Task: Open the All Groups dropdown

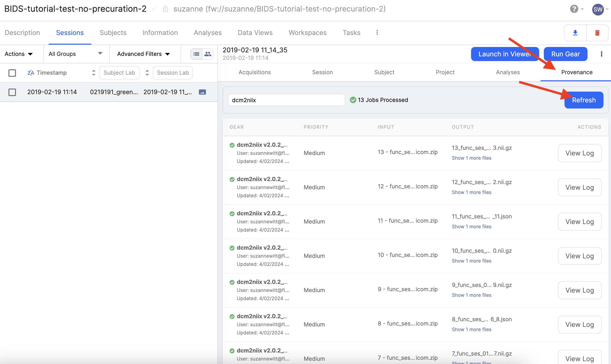Action: 76,54
